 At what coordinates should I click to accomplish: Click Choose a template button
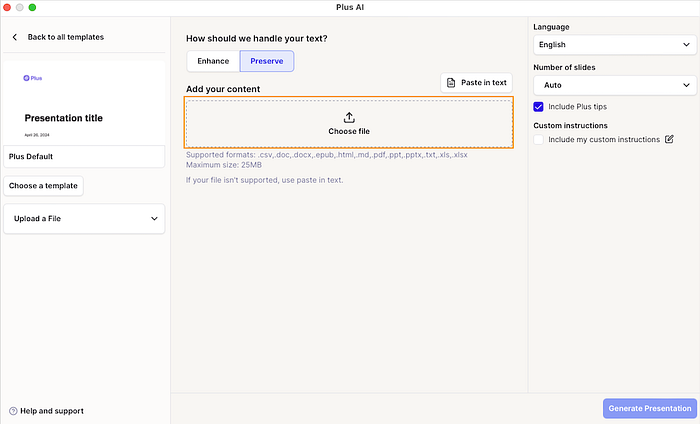click(x=43, y=186)
